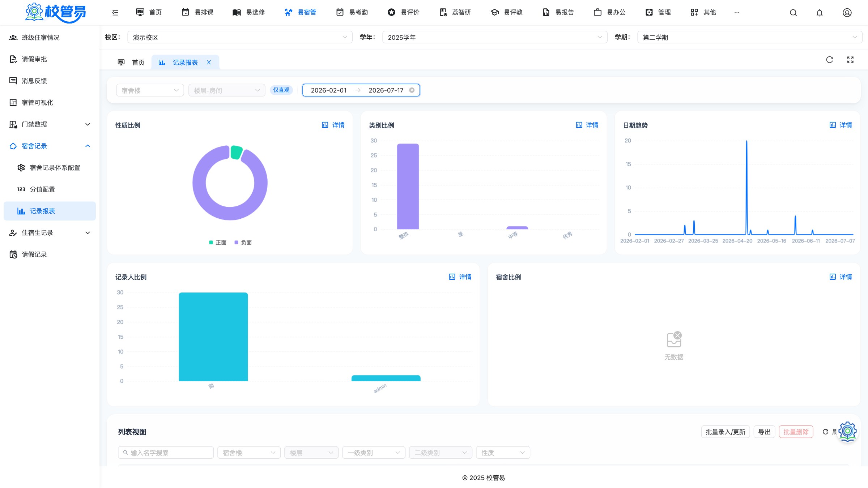Clear the date range with the clear icon
The image size is (868, 488).
(412, 90)
